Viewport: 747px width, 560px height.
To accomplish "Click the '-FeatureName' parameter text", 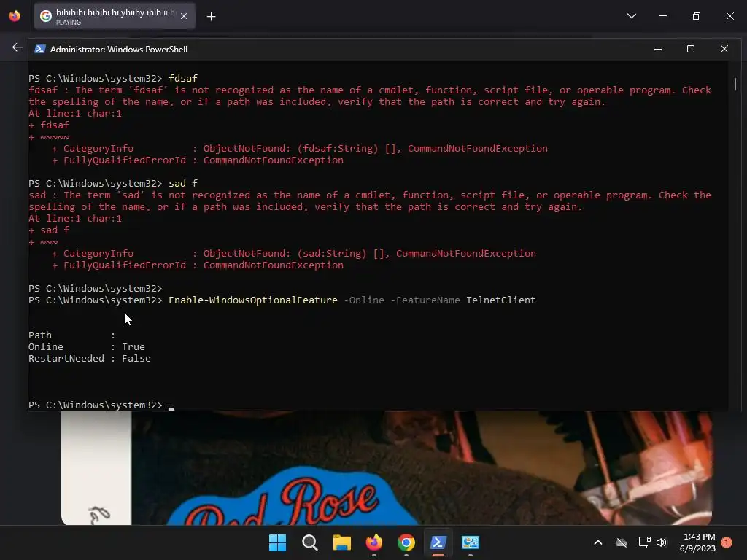I will coord(425,300).
